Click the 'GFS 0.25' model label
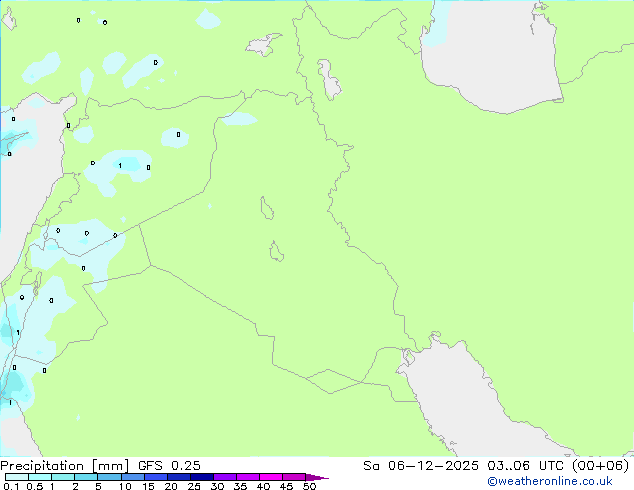Image resolution: width=634 pixels, height=490 pixels. coord(169,466)
